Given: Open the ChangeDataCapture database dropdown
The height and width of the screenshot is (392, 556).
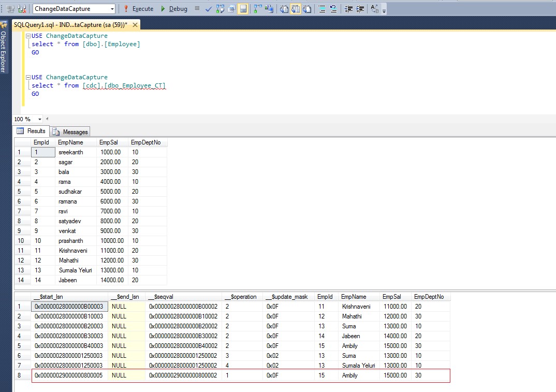Looking at the screenshot, I should (x=112, y=9).
